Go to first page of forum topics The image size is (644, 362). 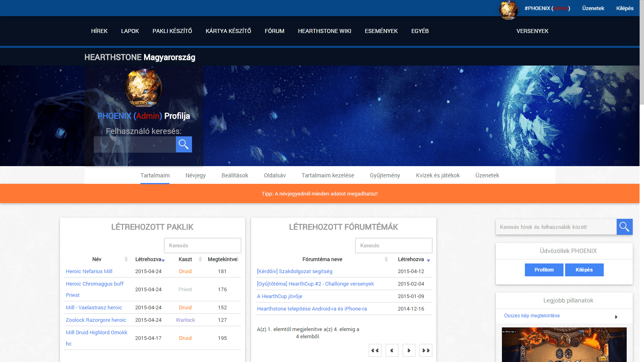(375, 350)
